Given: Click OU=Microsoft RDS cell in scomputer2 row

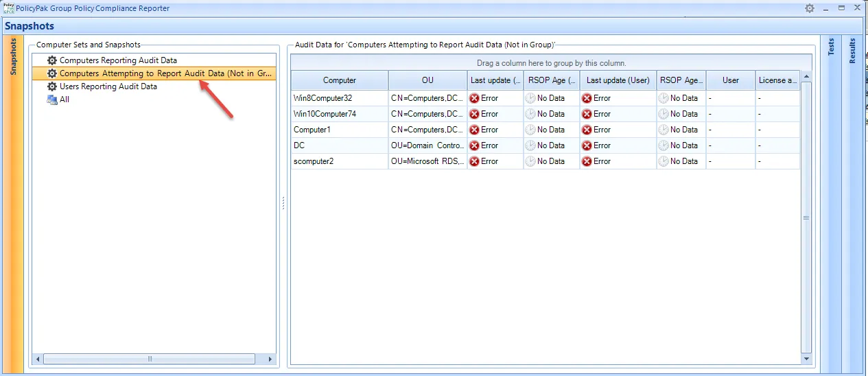Looking at the screenshot, I should coord(427,161).
